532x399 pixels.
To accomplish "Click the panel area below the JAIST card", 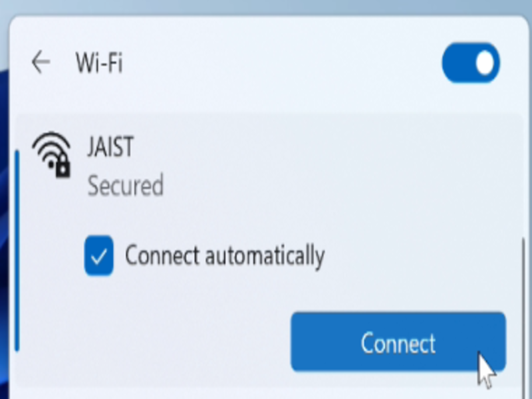I will (265, 394).
